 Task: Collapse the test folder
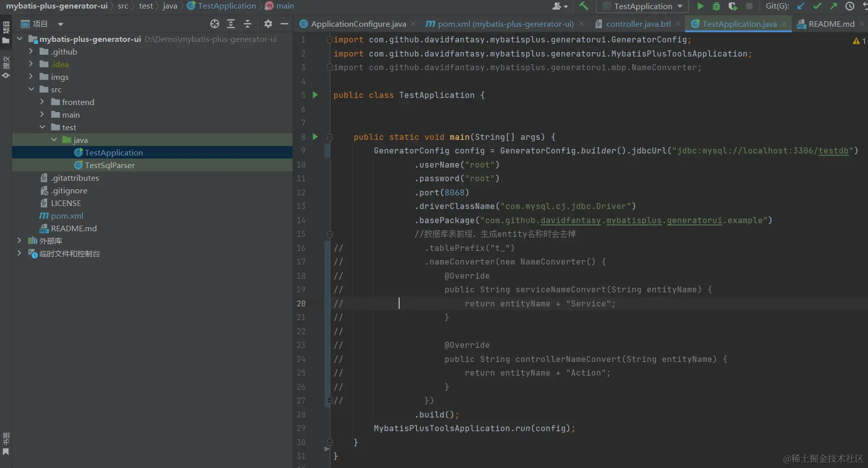click(x=42, y=127)
